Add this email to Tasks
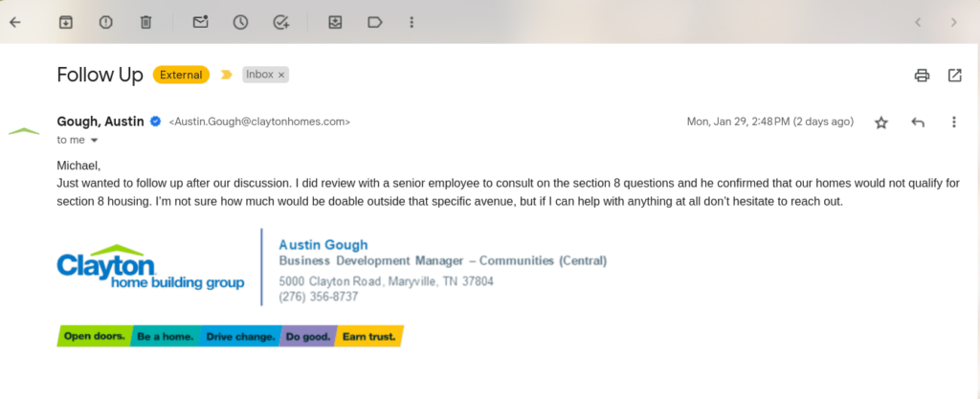 (x=281, y=21)
